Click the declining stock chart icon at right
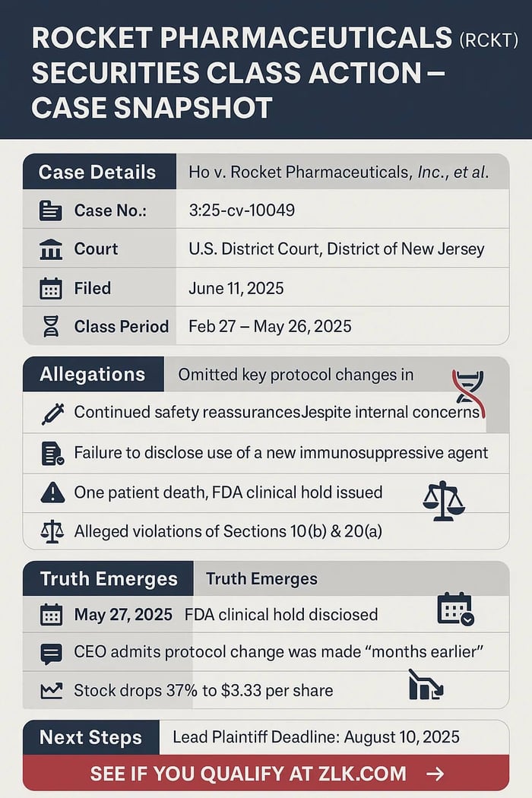532x798 pixels. coord(426,685)
